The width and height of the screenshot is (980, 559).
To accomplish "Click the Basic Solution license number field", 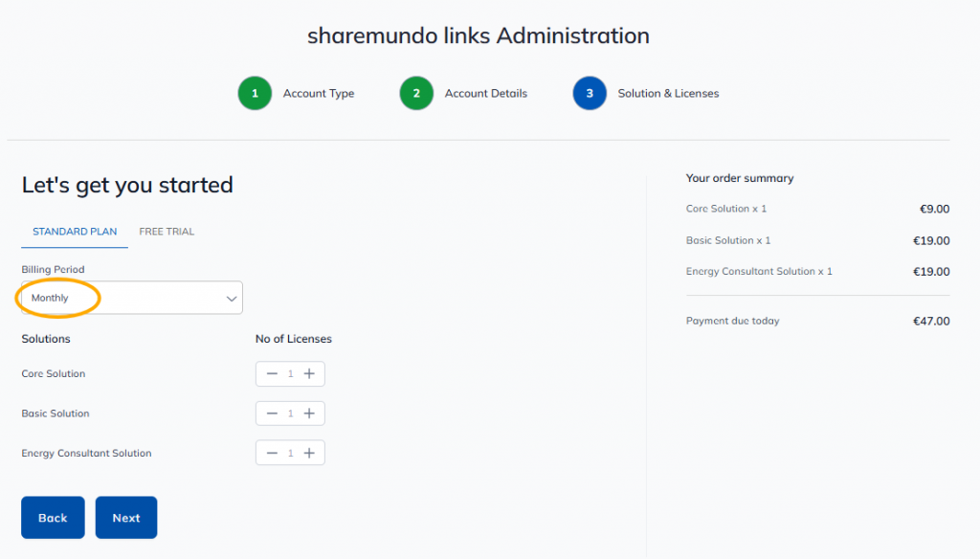I will [x=291, y=414].
